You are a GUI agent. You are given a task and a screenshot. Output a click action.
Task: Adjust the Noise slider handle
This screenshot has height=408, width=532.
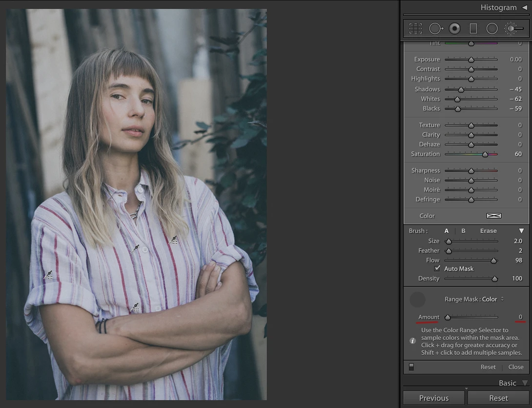[x=471, y=181]
